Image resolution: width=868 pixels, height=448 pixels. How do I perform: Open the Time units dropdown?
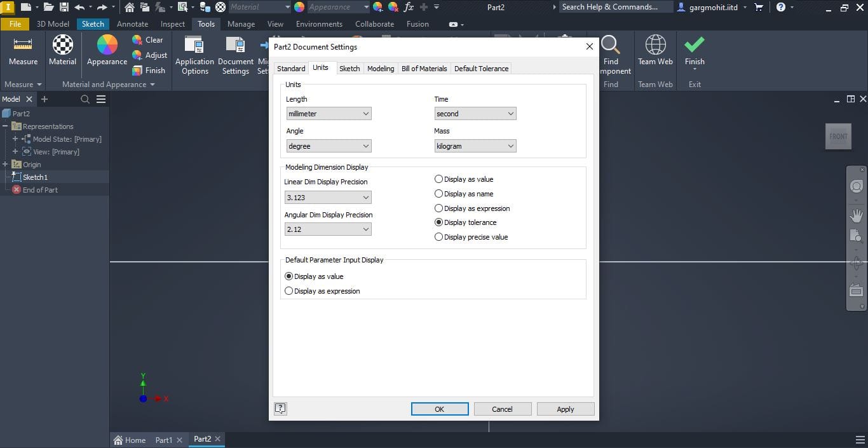[475, 114]
